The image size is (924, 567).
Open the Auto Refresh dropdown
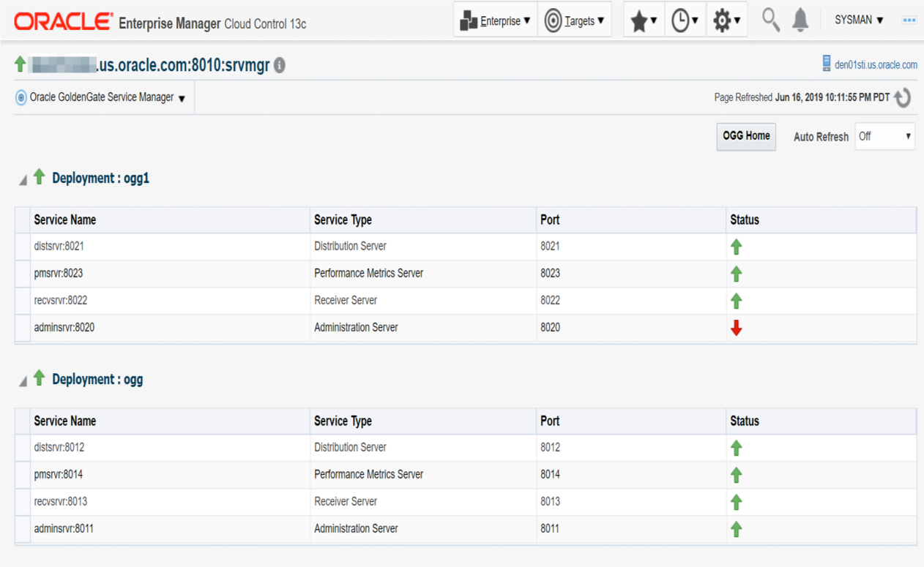(884, 136)
